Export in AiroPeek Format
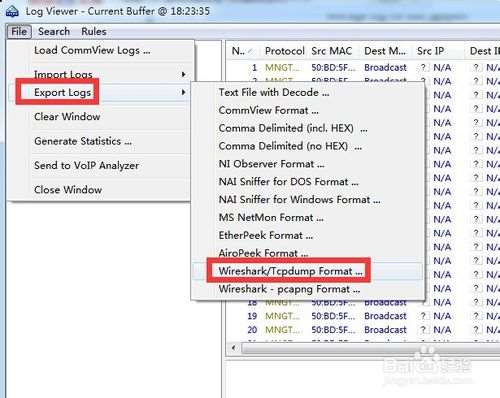The height and width of the screenshot is (398, 500). (x=263, y=253)
